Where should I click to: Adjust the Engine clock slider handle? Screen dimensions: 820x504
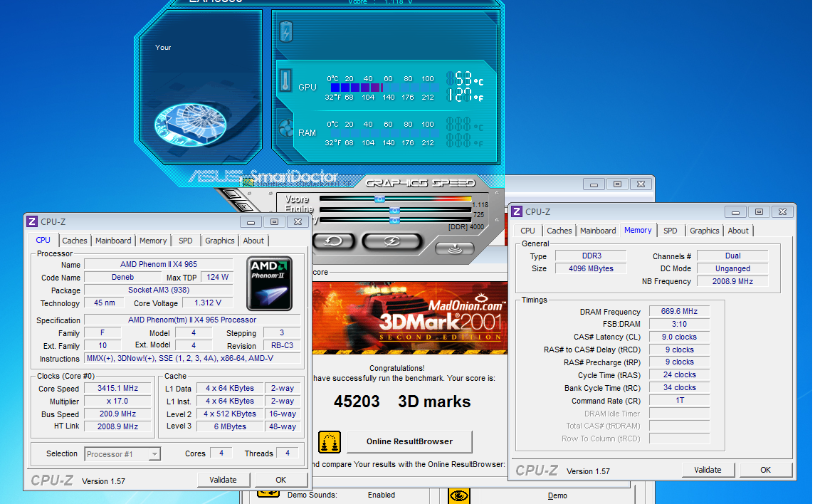395,210
